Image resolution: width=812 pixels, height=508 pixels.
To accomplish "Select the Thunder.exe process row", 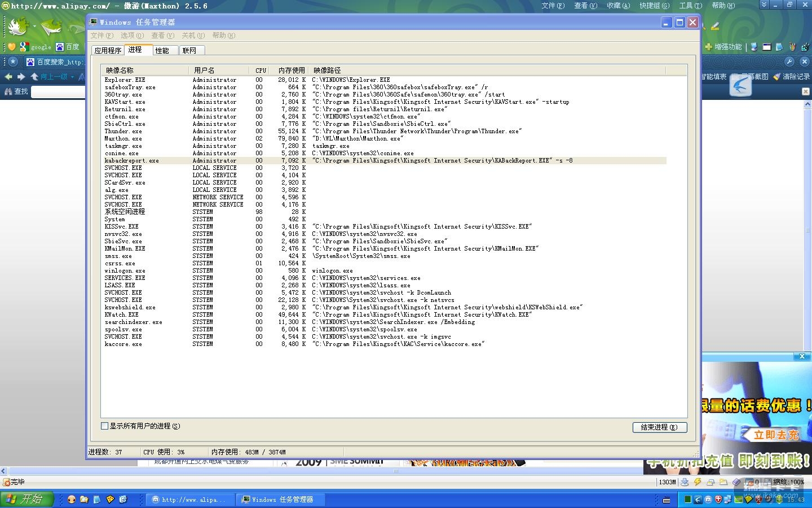I will [384, 132].
